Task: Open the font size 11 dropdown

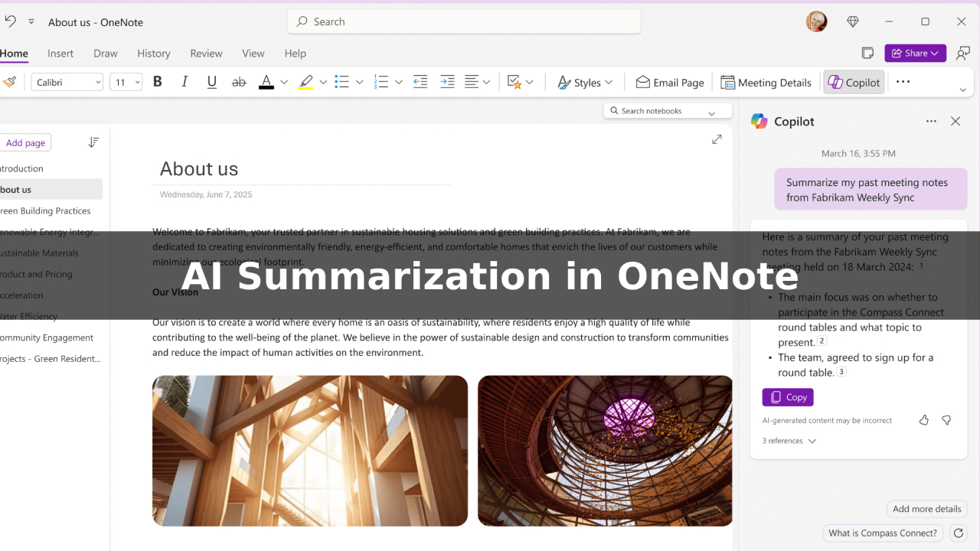Action: tap(126, 82)
